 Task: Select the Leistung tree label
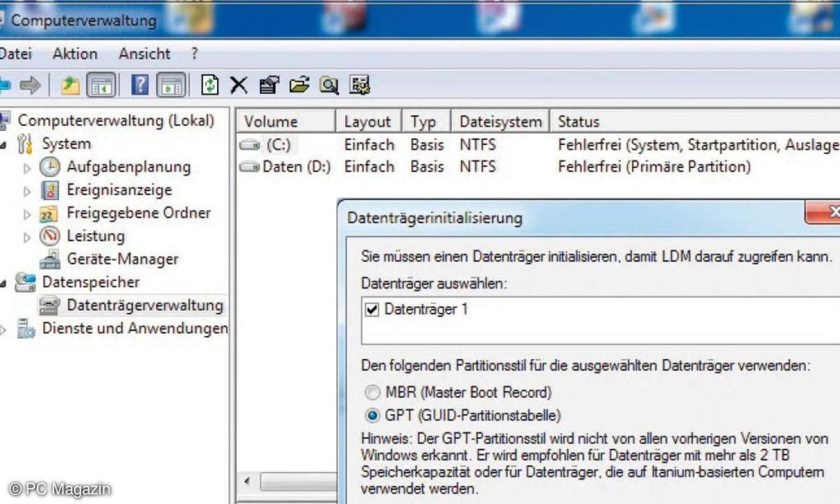tap(96, 236)
